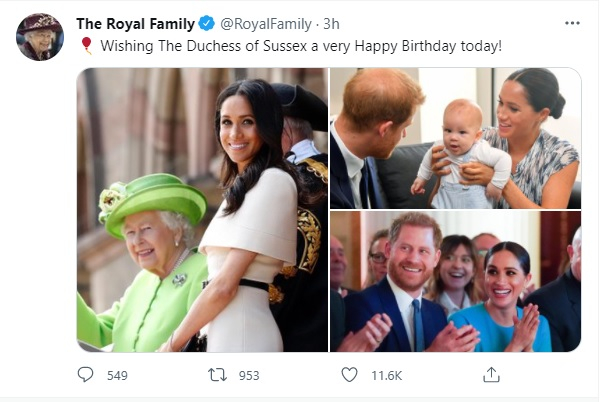Open The Royal Family profile avatar
The height and width of the screenshot is (402, 600).
tap(39, 36)
